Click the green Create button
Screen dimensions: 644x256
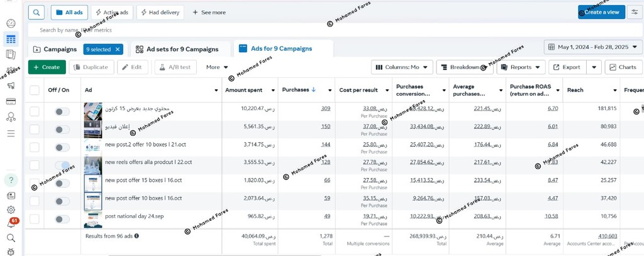(47, 67)
